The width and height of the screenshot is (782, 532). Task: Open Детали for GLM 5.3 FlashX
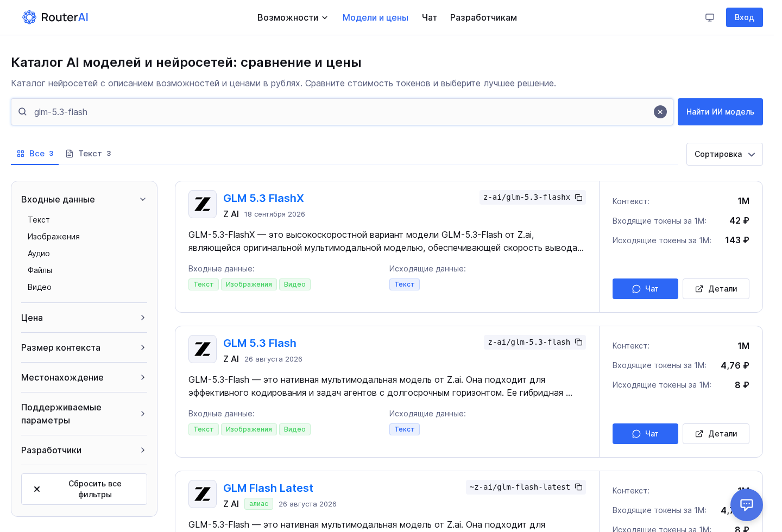coord(716,289)
